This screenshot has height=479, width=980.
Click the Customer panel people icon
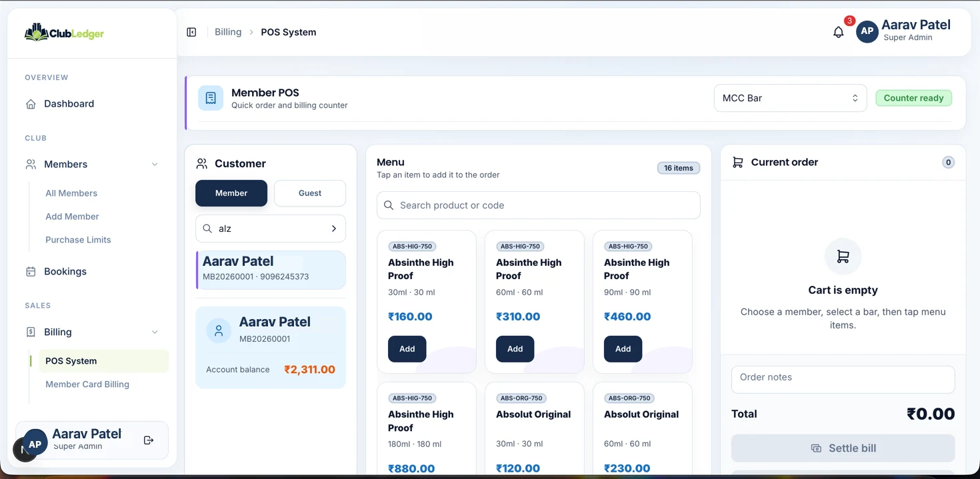(202, 164)
